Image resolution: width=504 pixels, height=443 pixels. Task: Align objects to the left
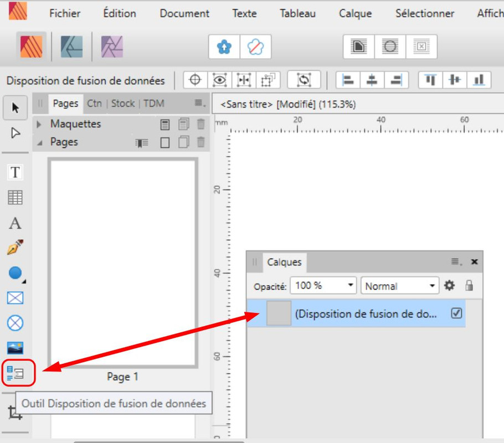click(x=348, y=80)
